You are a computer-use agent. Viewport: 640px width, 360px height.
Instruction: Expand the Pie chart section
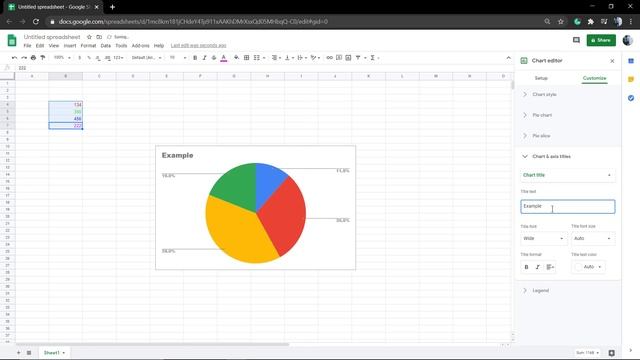click(x=568, y=115)
